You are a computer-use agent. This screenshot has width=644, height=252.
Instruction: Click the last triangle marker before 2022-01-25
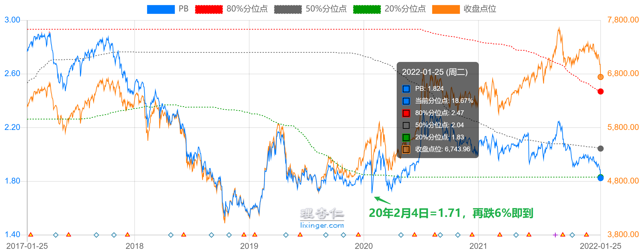click(x=586, y=234)
